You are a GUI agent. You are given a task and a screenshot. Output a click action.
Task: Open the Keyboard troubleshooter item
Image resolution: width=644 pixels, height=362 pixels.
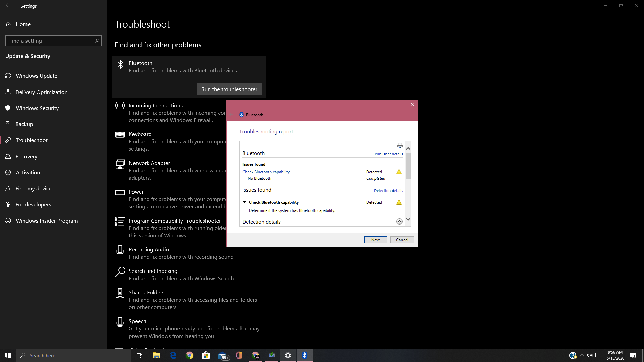click(140, 134)
